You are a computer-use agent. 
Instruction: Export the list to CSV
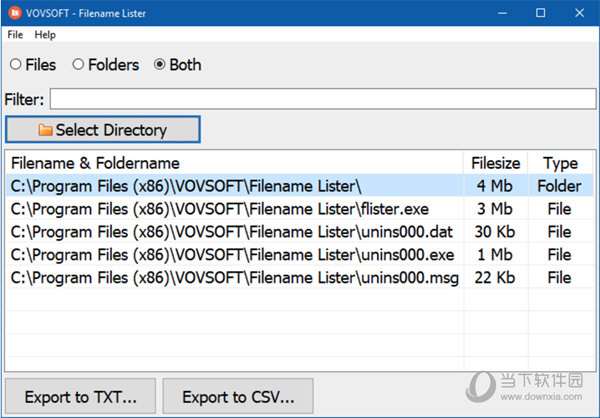[238, 397]
